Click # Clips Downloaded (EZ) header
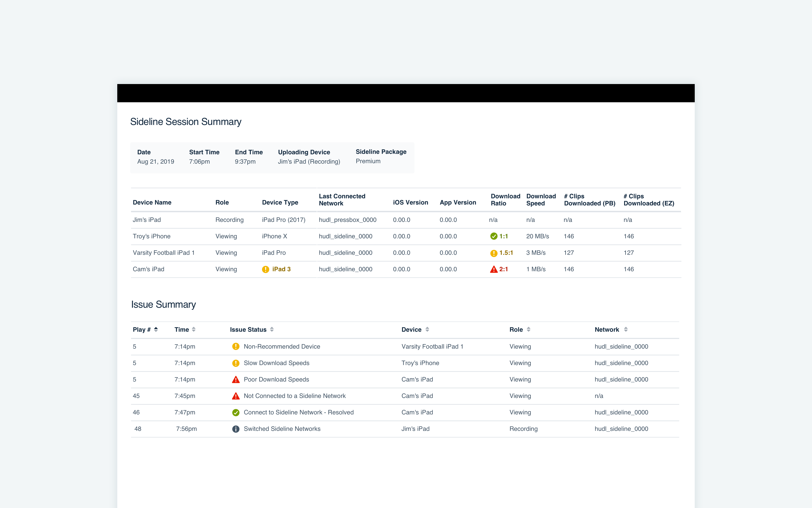The height and width of the screenshot is (508, 812). (x=649, y=200)
